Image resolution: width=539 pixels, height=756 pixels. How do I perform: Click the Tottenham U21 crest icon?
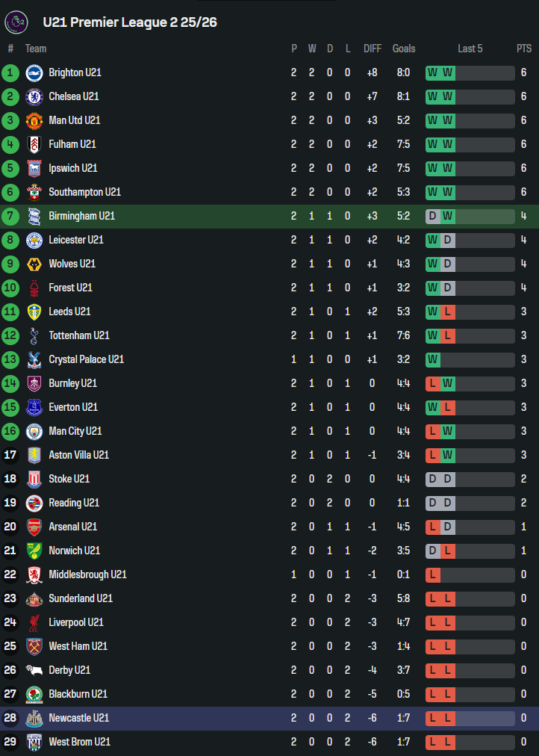(34, 335)
